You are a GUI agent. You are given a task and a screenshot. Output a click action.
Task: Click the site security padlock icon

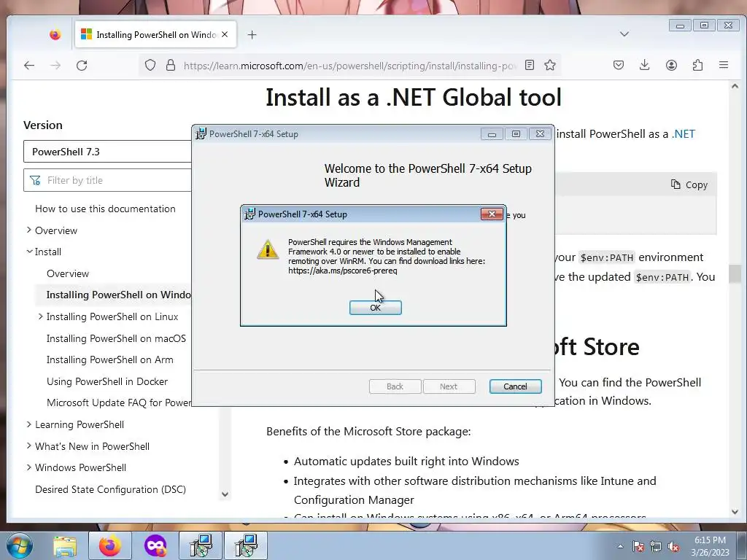coord(171,65)
